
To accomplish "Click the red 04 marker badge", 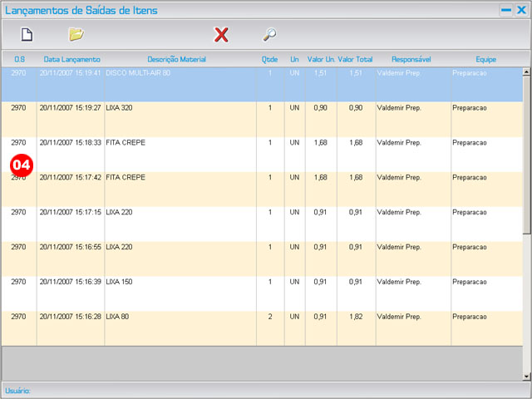I will pyautogui.click(x=21, y=165).
